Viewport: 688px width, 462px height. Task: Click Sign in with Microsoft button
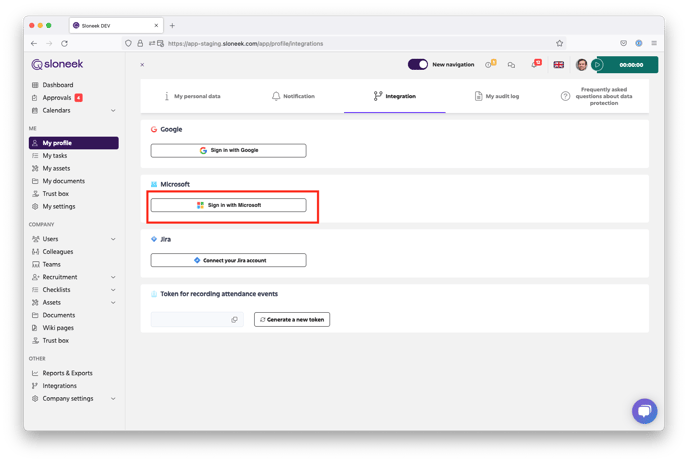click(x=228, y=205)
